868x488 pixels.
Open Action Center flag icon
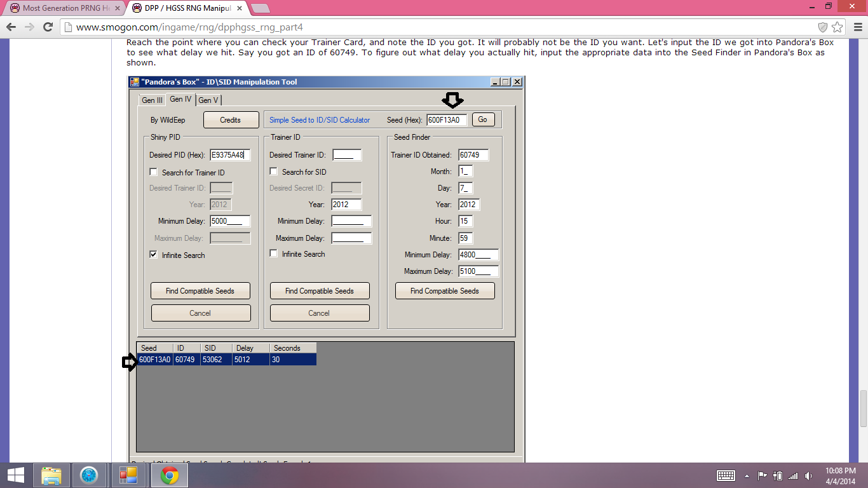point(762,475)
